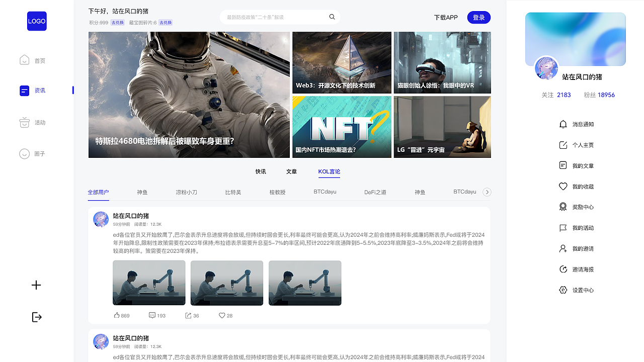Select 资讯 news icon in sidebar
644x362 pixels.
point(24,90)
